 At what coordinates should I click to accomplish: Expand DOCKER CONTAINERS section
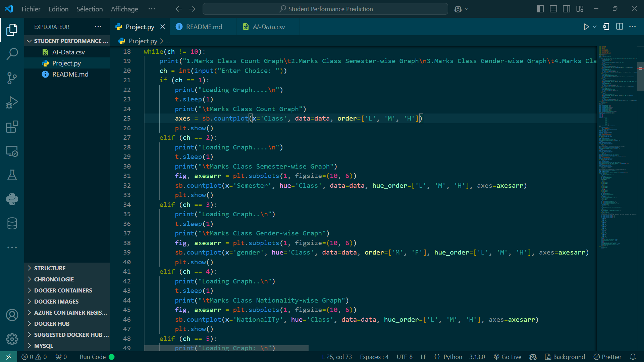click(x=67, y=290)
